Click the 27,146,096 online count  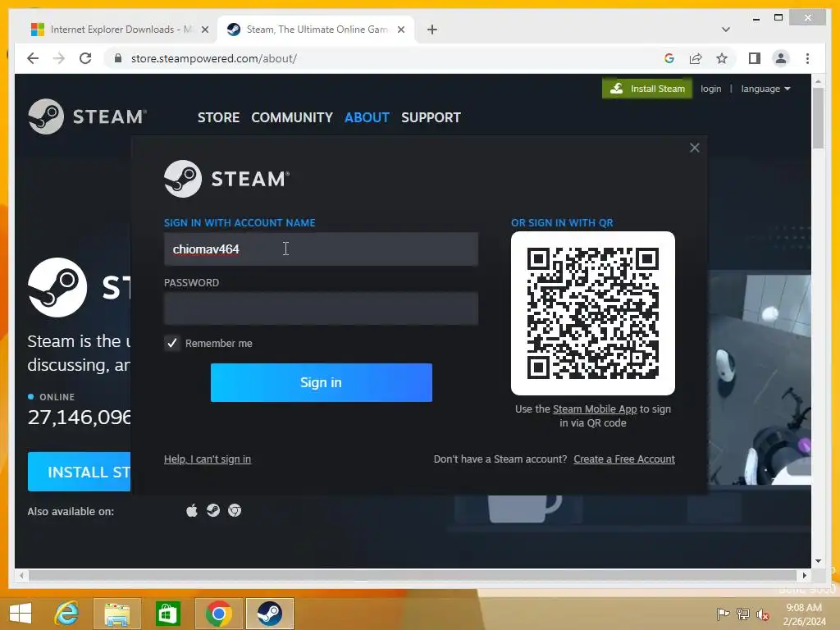(80, 417)
